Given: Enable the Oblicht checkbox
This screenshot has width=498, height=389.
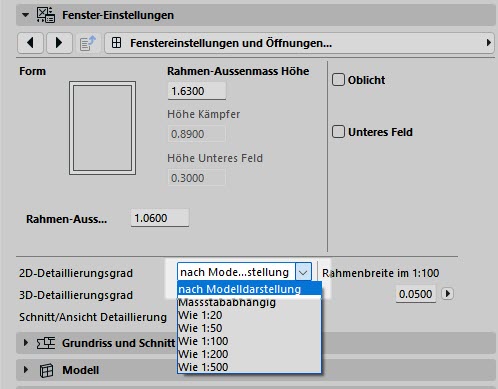Looking at the screenshot, I should (x=338, y=80).
